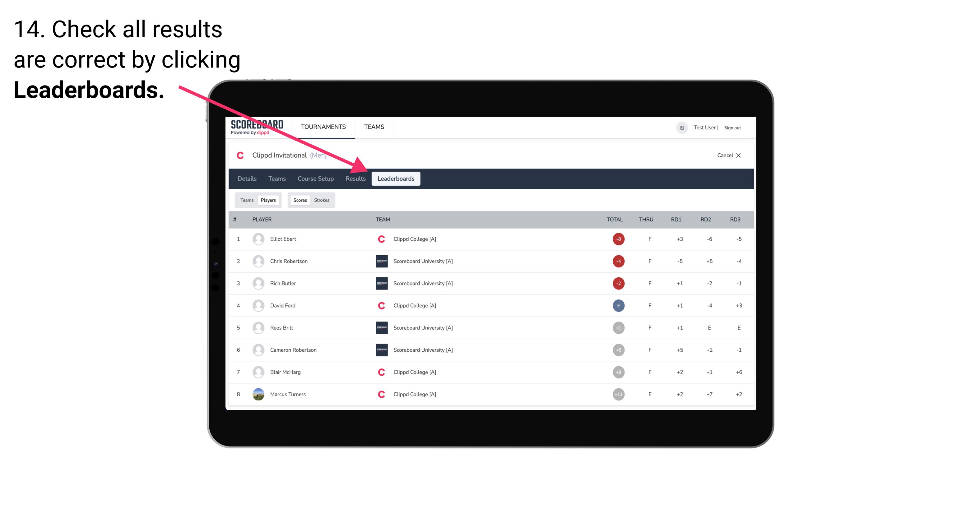This screenshot has height=527, width=980.
Task: Select the Players filter toggle button
Action: pos(267,199)
